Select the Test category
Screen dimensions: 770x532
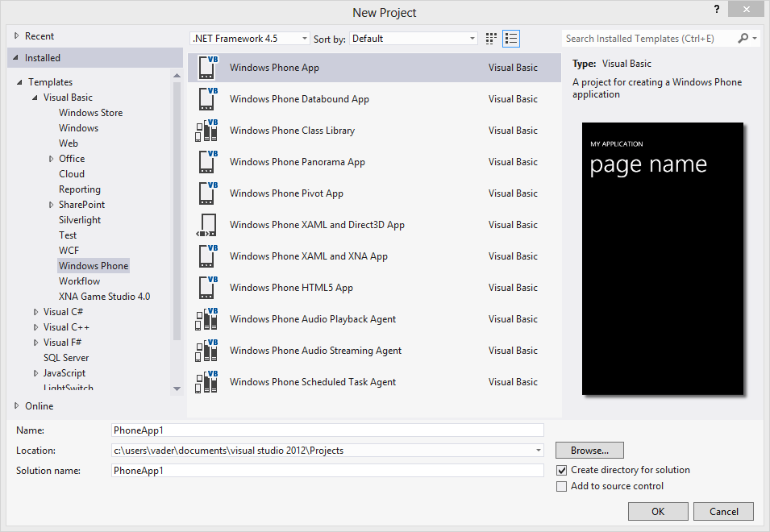tap(68, 235)
